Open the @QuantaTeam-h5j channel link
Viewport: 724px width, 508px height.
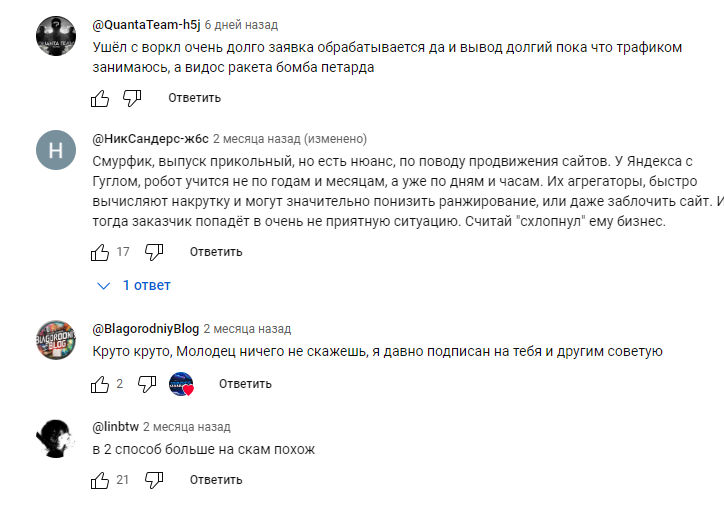click(146, 24)
